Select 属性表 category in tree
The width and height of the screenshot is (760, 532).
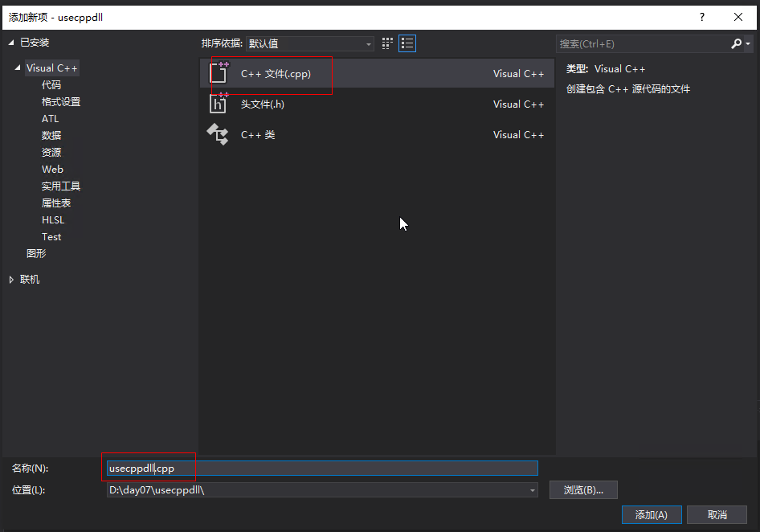coord(56,203)
